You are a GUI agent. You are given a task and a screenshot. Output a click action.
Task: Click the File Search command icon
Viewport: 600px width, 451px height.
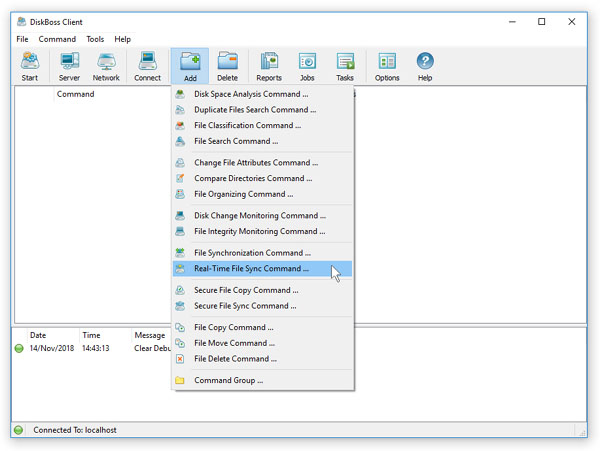[180, 141]
